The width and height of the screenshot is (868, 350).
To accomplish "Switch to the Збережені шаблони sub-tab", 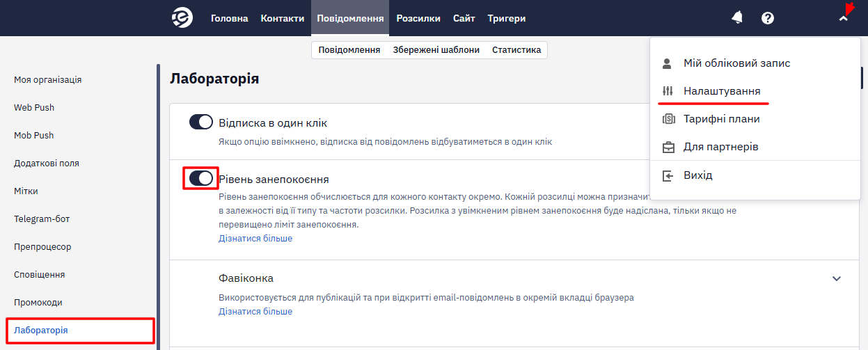I will click(436, 49).
